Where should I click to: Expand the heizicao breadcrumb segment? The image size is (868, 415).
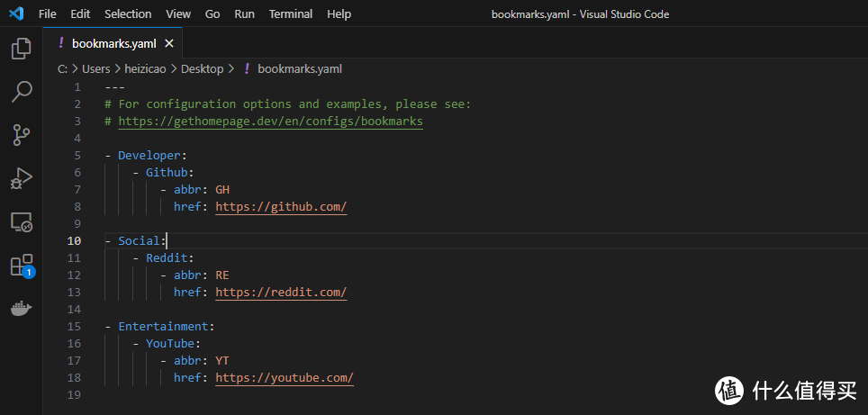(x=146, y=68)
